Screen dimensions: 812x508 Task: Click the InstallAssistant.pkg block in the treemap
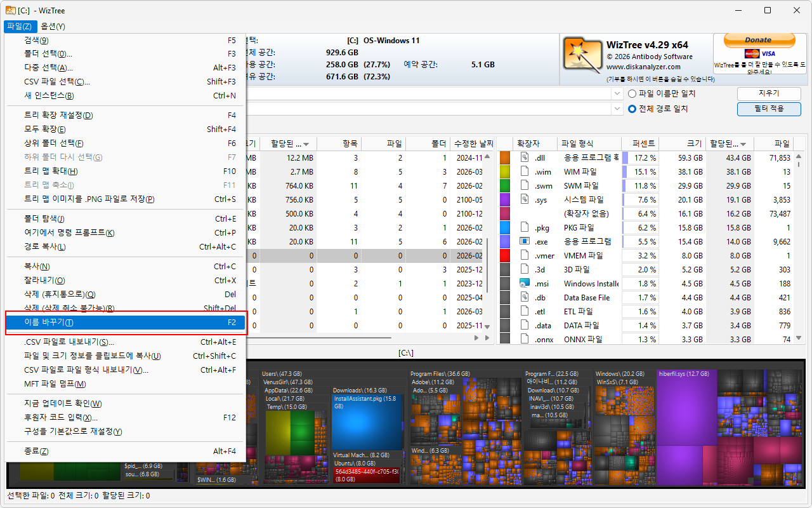[367, 421]
